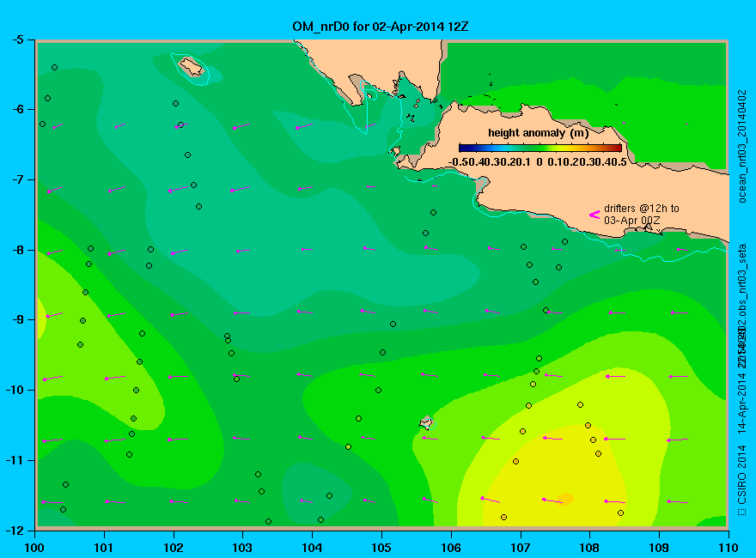
Task: Click the y-axis tick label '-11'
Action: point(15,460)
